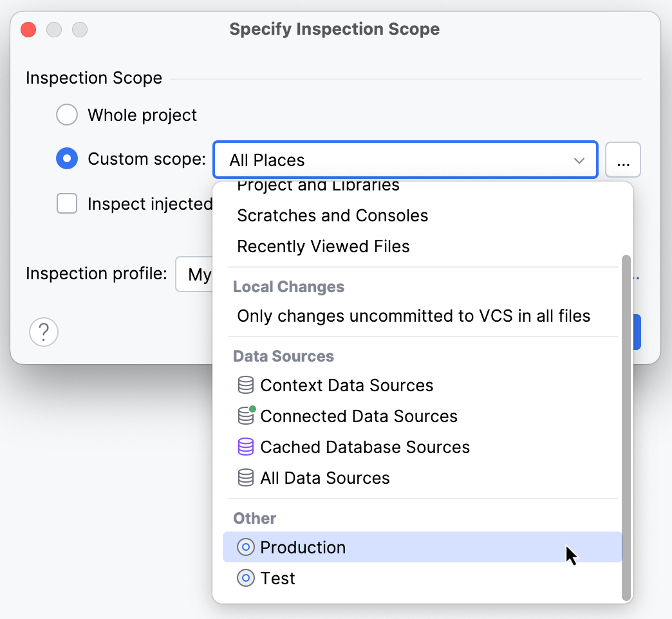Select the Custom scope radio button
The width and height of the screenshot is (672, 619).
pos(67,159)
